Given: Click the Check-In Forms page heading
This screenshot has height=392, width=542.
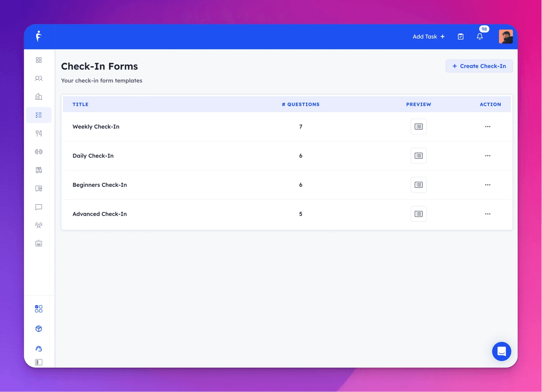Looking at the screenshot, I should coord(100,66).
